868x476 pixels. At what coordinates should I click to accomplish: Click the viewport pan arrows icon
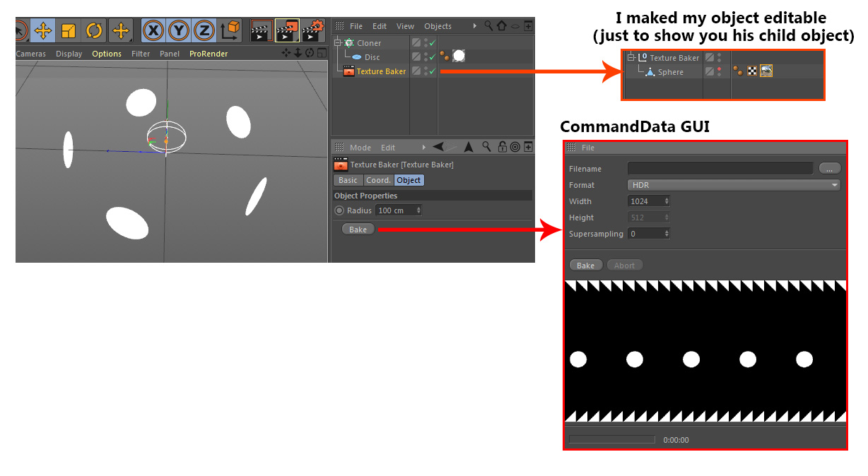(x=286, y=53)
